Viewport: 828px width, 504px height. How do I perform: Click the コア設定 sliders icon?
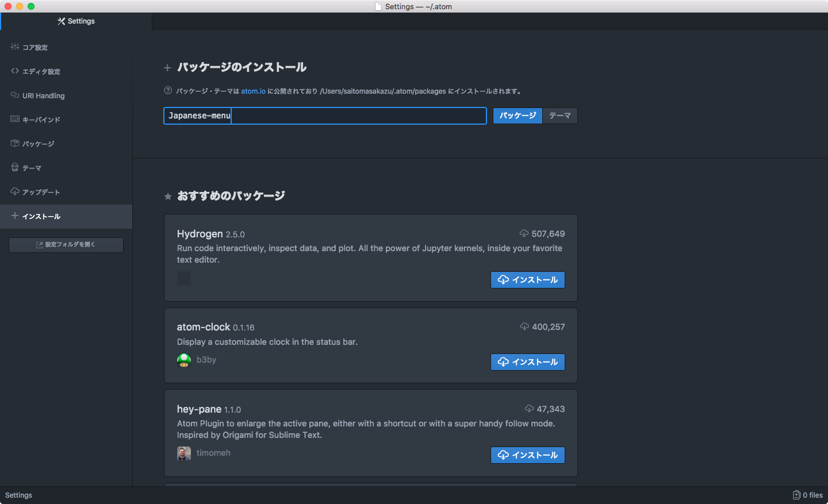click(15, 47)
